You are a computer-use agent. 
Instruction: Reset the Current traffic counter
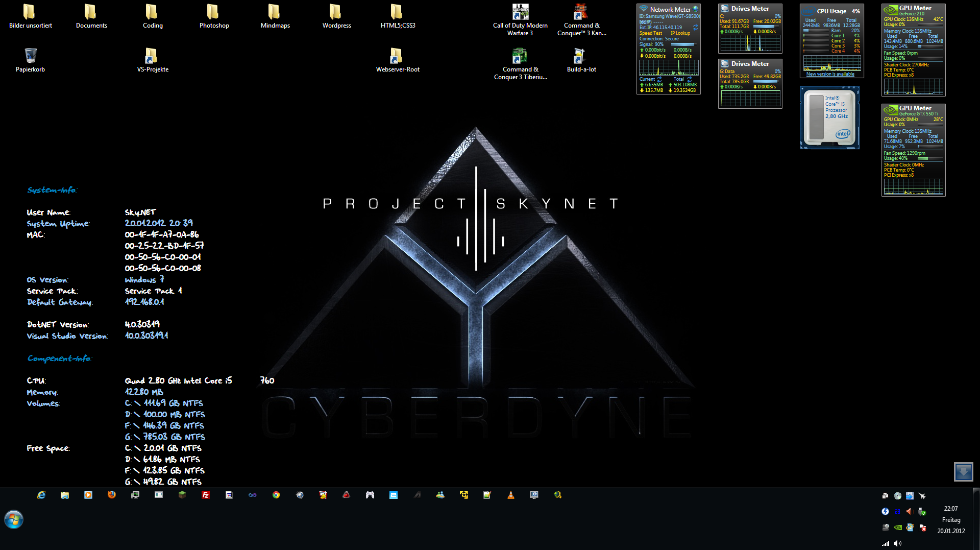[659, 79]
